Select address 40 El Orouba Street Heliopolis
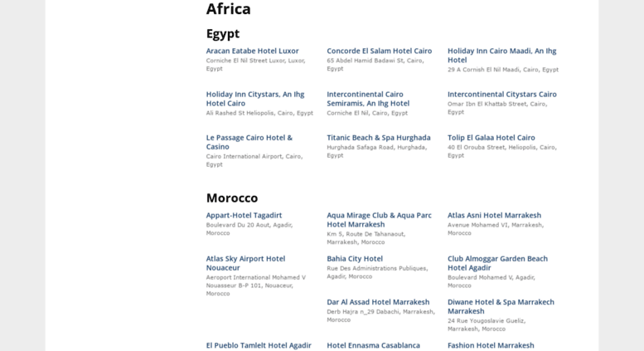Image resolution: width=644 pixels, height=351 pixels. (502, 151)
